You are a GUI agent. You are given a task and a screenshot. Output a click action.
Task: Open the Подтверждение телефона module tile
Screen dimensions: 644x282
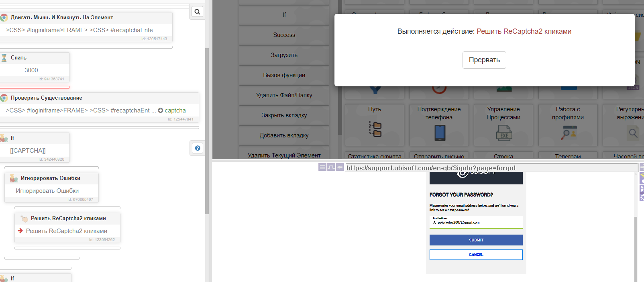[x=439, y=125]
